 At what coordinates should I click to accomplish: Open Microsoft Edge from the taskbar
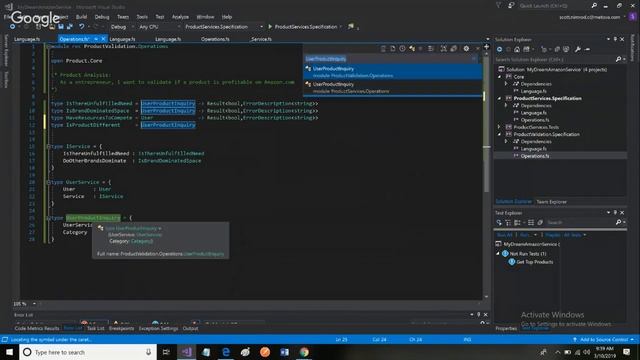coord(226,352)
